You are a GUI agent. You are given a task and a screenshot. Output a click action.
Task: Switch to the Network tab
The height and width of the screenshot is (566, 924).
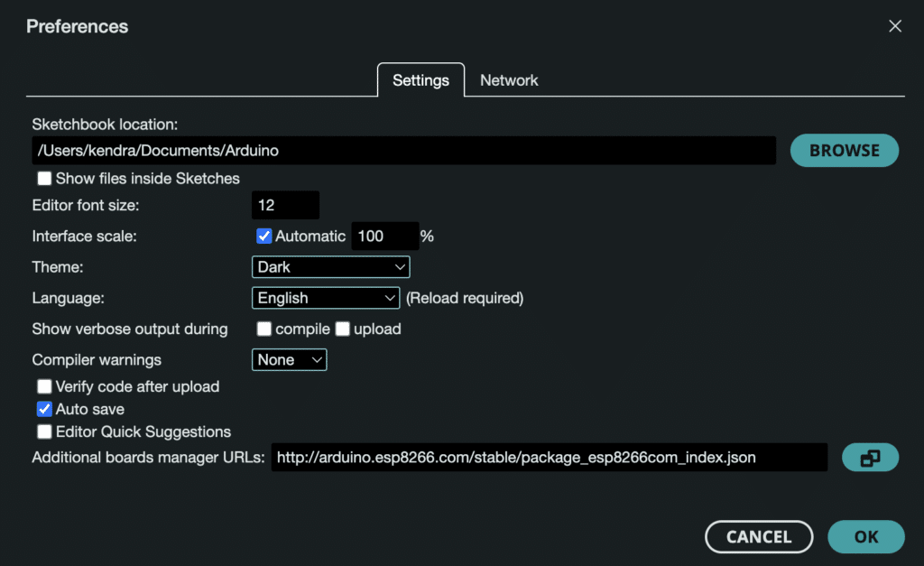(509, 80)
